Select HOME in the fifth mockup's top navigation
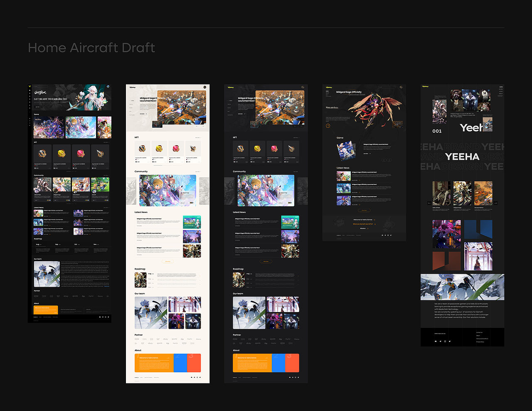 [501, 87]
